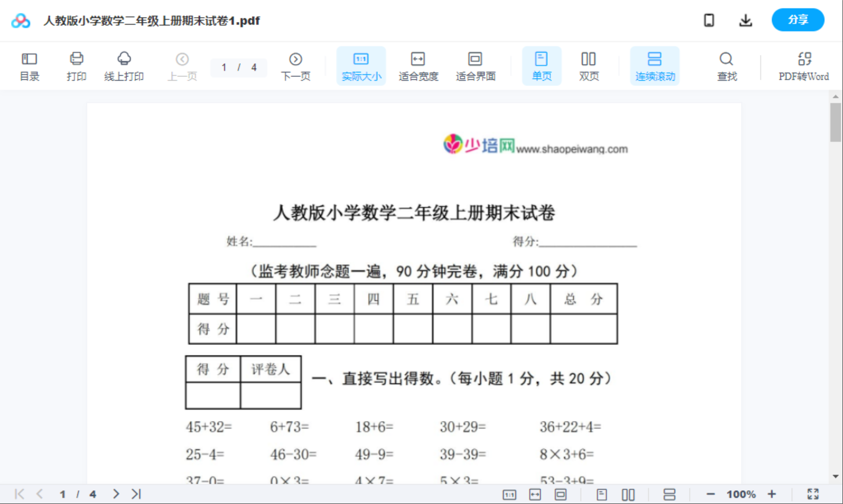Switch to 双页 two-page view
The height and width of the screenshot is (504, 843).
(588, 65)
